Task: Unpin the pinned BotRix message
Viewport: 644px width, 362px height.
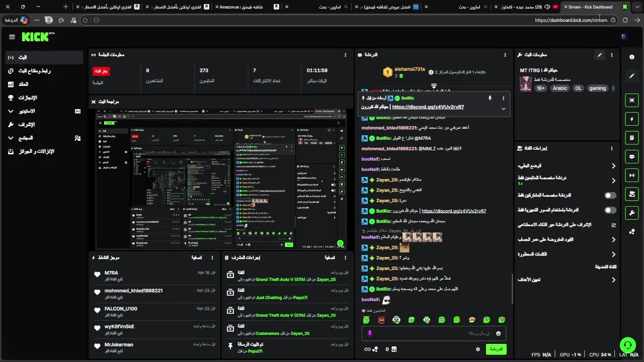Action: point(490,98)
